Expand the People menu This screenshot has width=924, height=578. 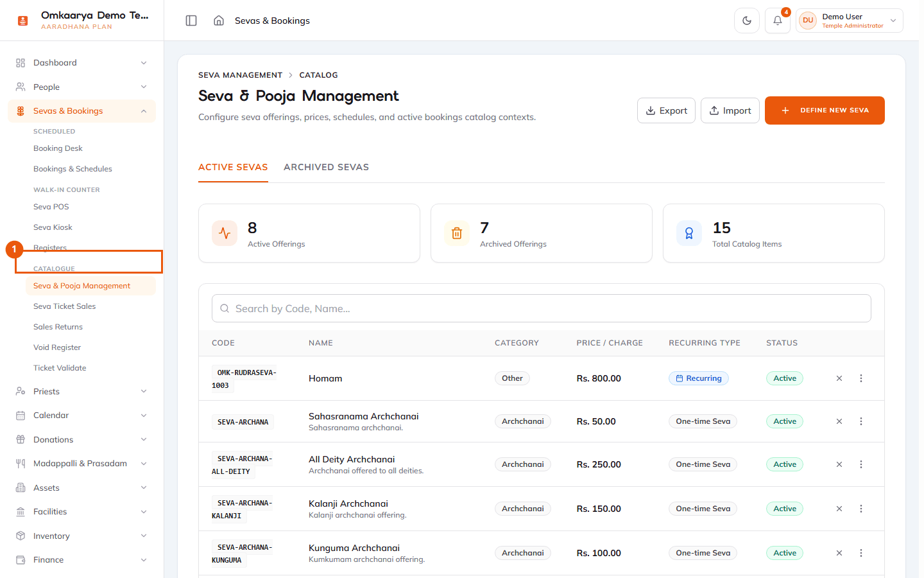[x=81, y=87]
